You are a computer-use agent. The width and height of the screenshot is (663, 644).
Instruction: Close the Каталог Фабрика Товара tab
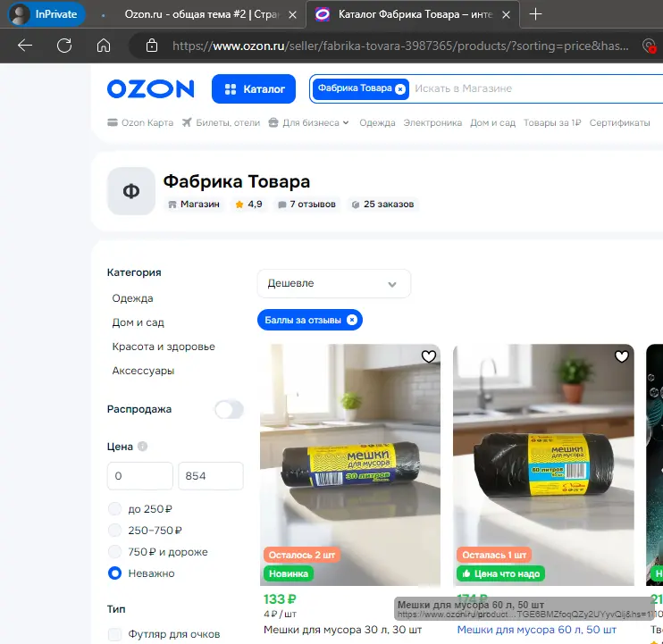coord(506,15)
